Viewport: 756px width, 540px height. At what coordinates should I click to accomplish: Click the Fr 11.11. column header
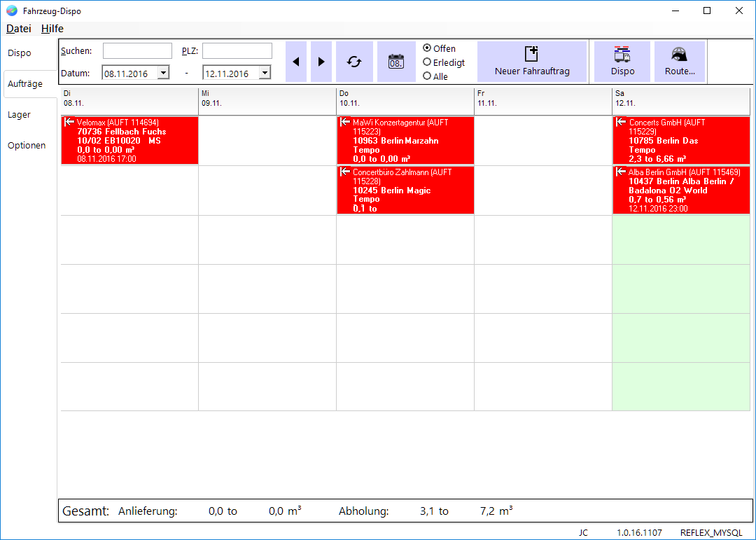543,101
